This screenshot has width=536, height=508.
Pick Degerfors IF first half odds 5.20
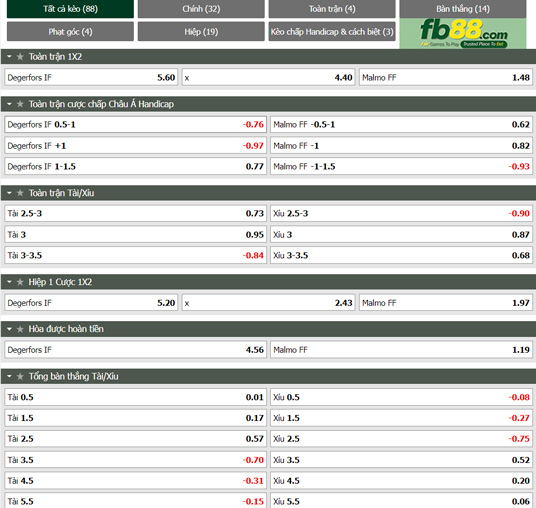(91, 303)
